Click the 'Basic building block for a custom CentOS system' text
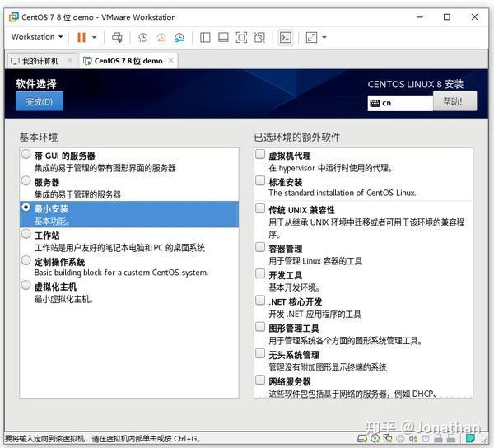Image resolution: width=494 pixels, height=448 pixels. point(122,273)
